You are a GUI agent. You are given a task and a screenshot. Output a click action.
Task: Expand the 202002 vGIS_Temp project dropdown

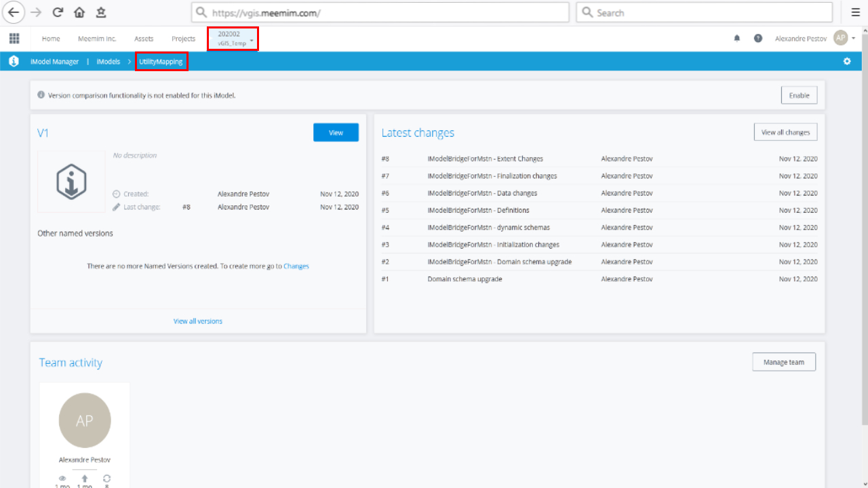233,39
